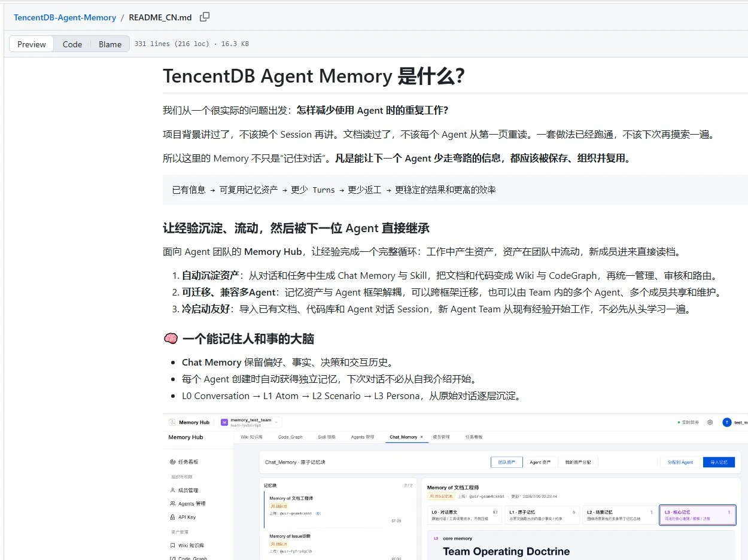This screenshot has width=748, height=560.
Task: Switch to the Preview view
Action: (x=32, y=44)
